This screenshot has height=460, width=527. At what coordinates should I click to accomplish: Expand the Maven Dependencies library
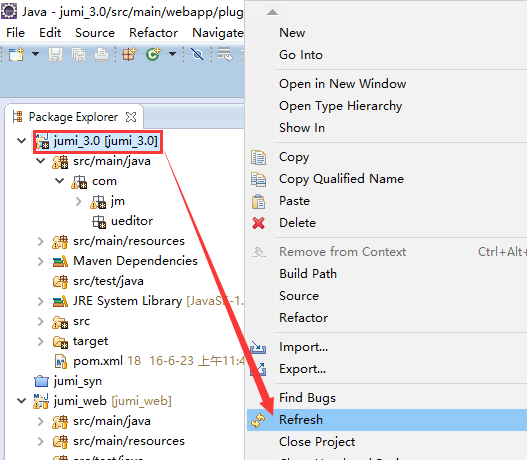point(41,261)
